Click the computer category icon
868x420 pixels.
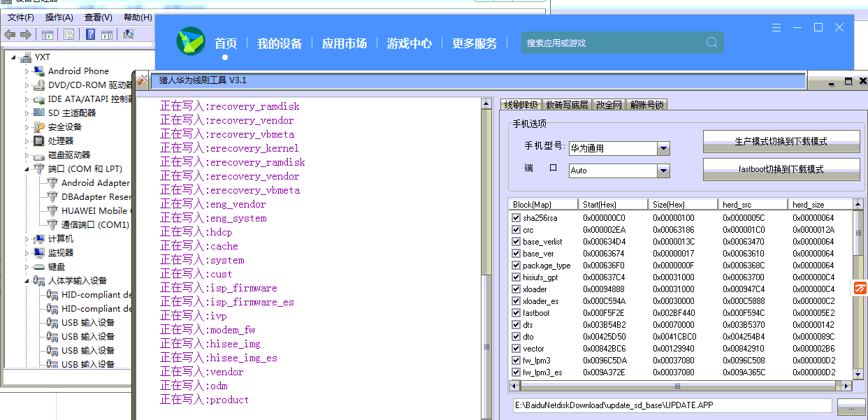click(39, 238)
